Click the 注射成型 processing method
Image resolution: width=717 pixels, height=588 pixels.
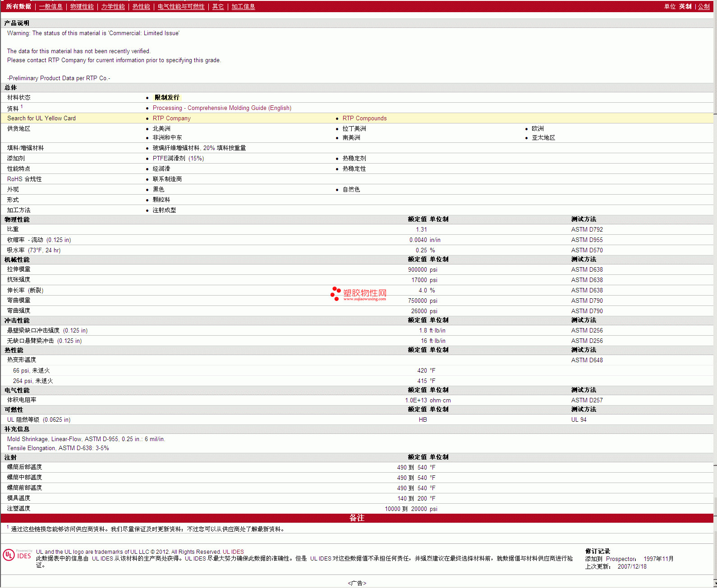coord(164,210)
